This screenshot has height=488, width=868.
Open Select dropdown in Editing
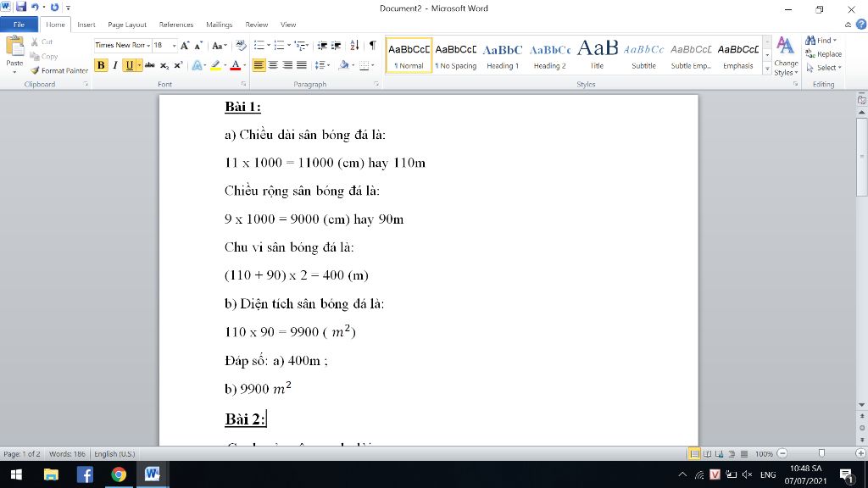pos(824,68)
